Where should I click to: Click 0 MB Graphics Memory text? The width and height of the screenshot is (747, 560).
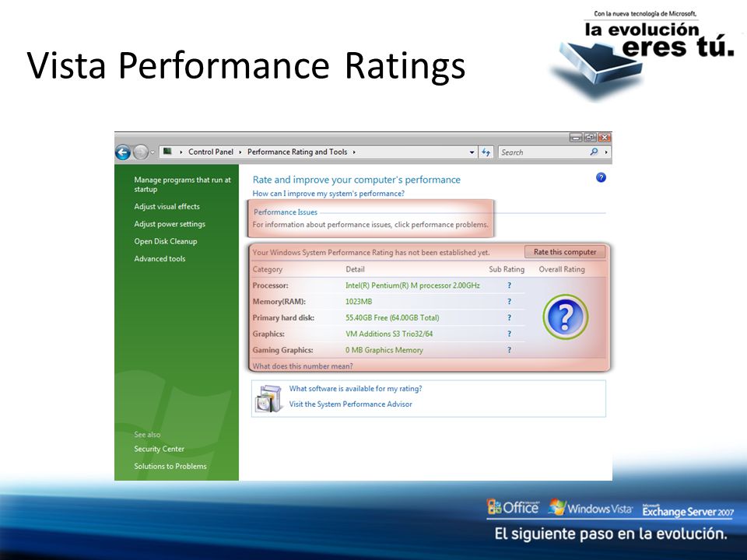click(384, 350)
